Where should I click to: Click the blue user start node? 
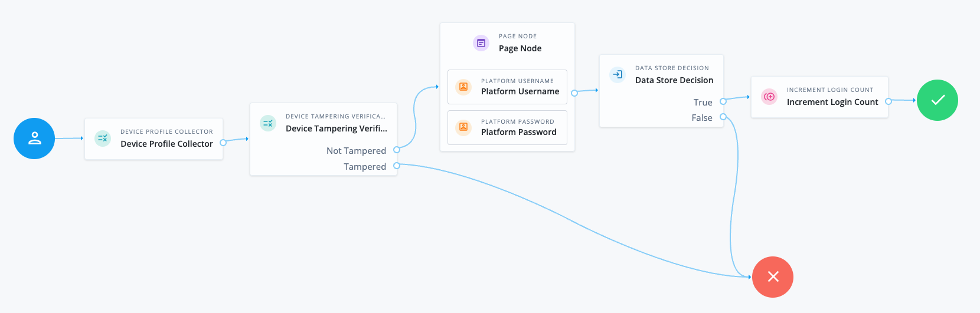(x=34, y=139)
